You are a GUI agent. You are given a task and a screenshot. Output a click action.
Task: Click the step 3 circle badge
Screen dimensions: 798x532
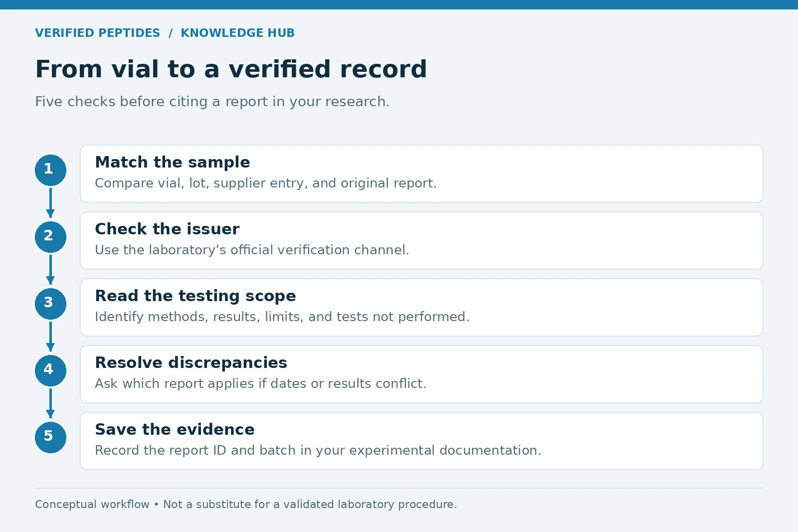coord(50,304)
